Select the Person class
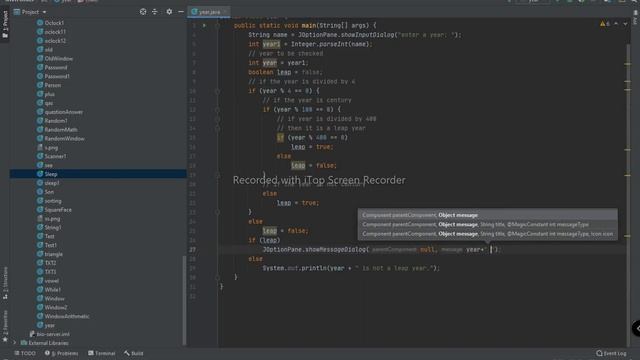The height and width of the screenshot is (360, 640). click(53, 85)
